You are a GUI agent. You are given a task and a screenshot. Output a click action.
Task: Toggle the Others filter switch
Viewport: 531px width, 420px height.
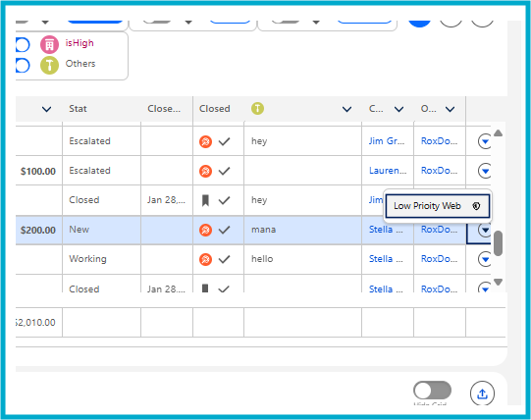pos(23,65)
